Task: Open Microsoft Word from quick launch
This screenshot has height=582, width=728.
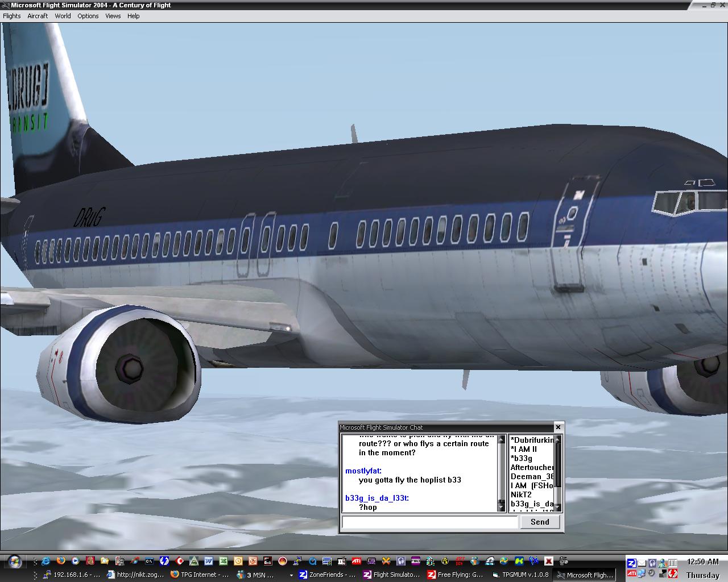Action: 208,561
